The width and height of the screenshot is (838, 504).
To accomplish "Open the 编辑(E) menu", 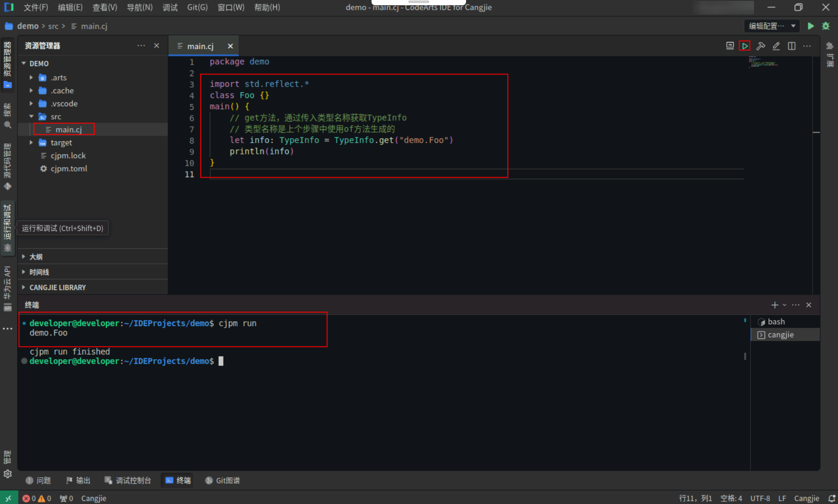I will pos(70,7).
